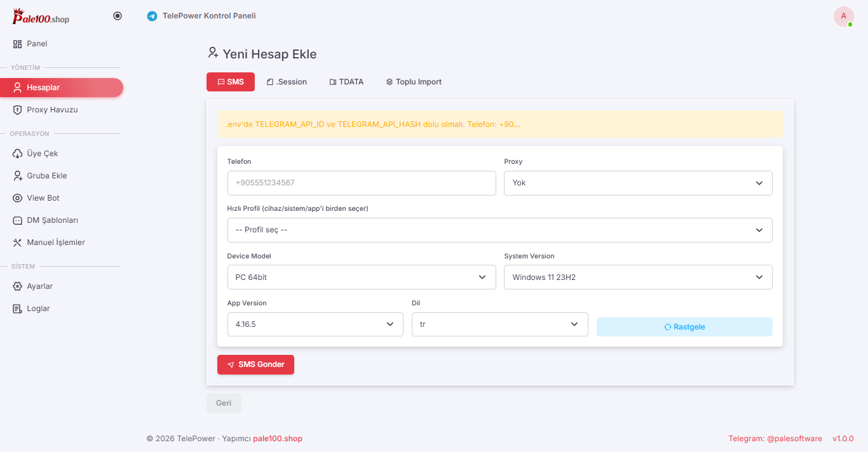Open the System Version dropdown
This screenshot has width=868, height=452.
click(638, 277)
